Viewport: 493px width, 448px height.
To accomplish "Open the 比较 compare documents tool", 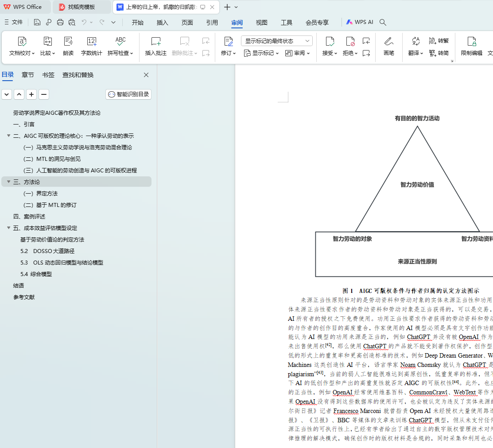I will pos(47,46).
